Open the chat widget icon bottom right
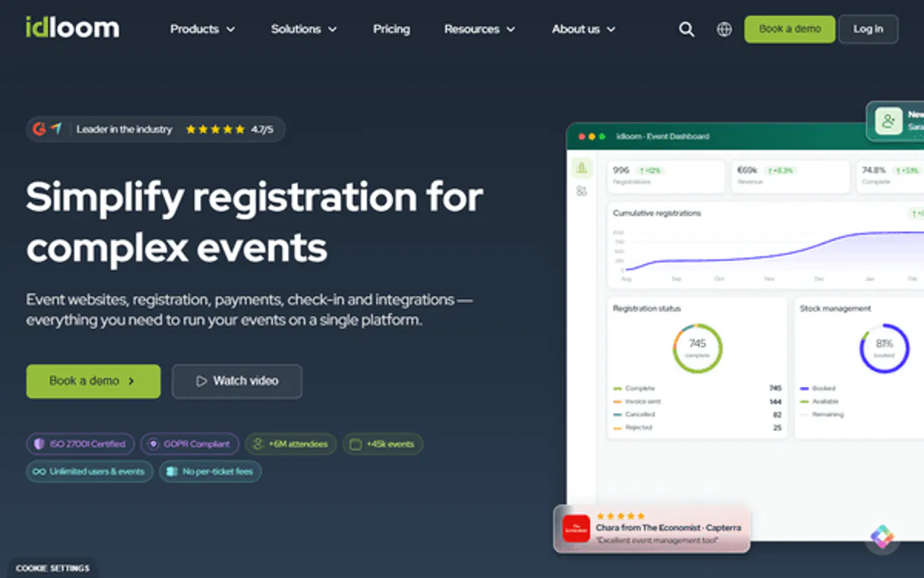The image size is (924, 578). [882, 537]
